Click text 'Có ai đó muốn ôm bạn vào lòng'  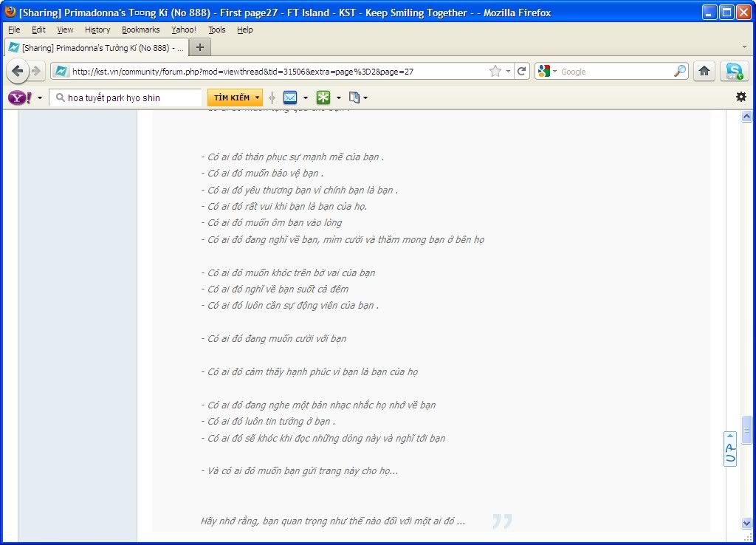[272, 223]
